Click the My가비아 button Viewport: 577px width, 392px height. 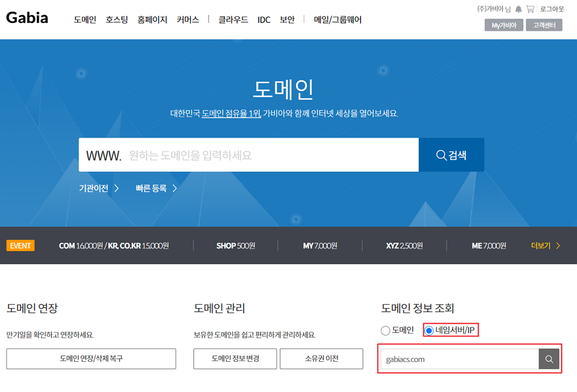point(504,25)
